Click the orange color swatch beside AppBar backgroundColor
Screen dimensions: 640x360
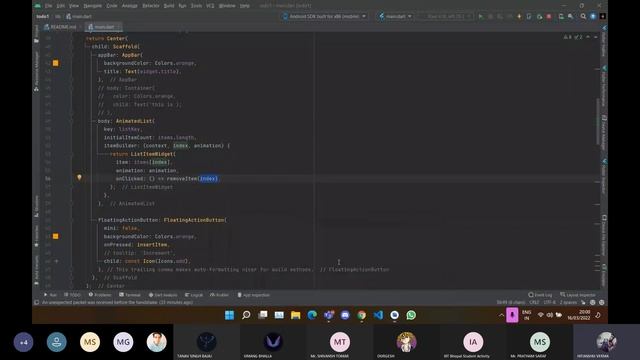(56, 63)
